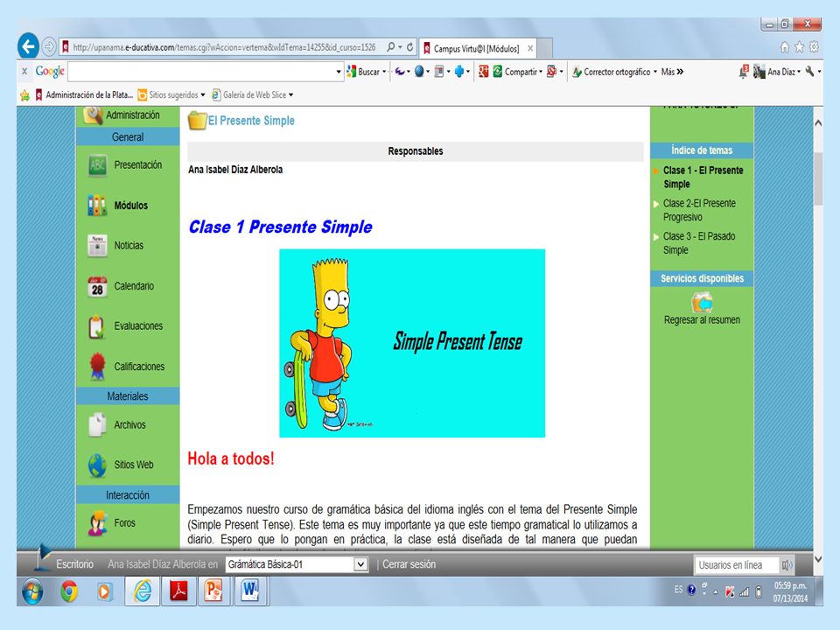Click scrollbar up arrow
Viewport: 840px width, 630px height.
[x=818, y=122]
